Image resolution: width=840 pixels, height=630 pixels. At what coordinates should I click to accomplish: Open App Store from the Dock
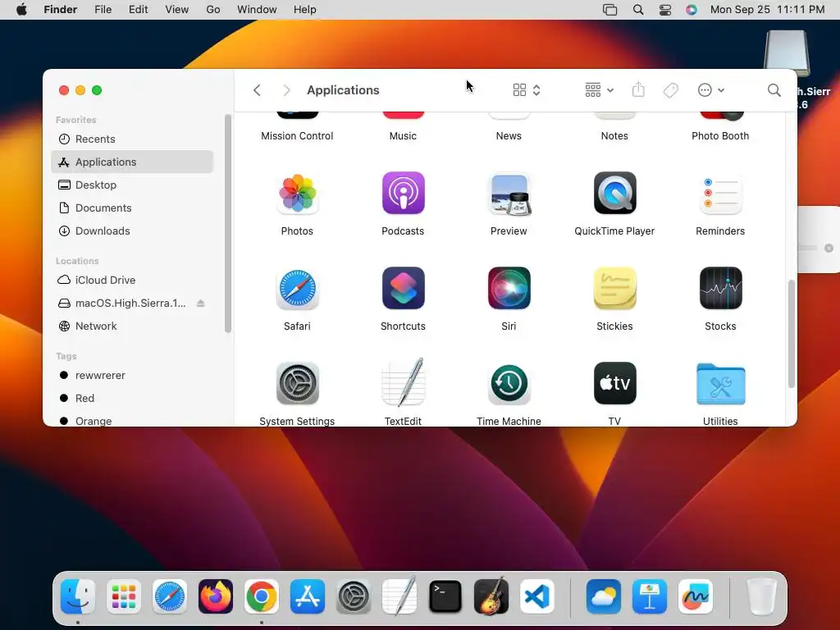[x=308, y=596]
